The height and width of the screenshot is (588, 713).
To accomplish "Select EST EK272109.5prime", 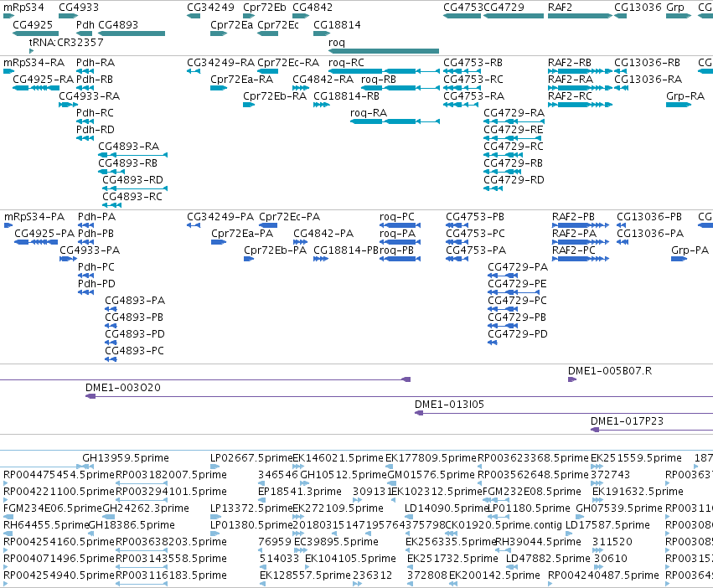I will coord(338,508).
